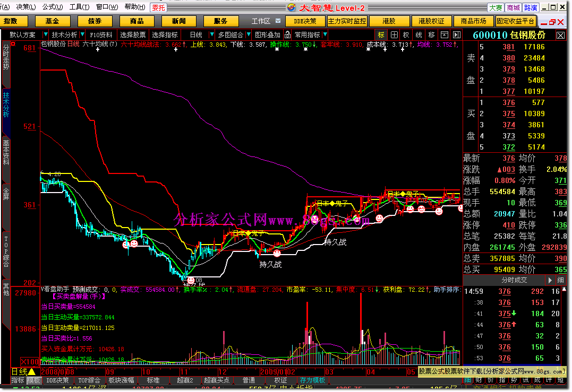The height and width of the screenshot is (392, 572).
Task: Open the 公式(U) menu
Action: tap(53, 7)
